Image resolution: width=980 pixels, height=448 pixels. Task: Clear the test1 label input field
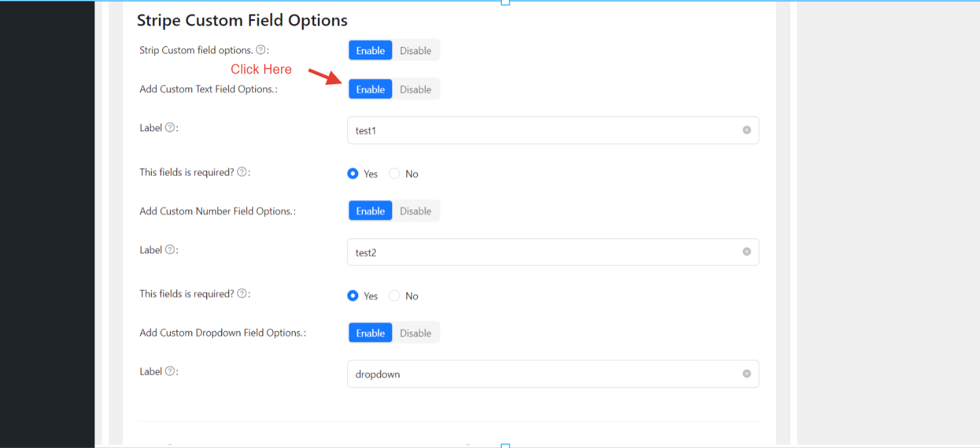point(747,130)
